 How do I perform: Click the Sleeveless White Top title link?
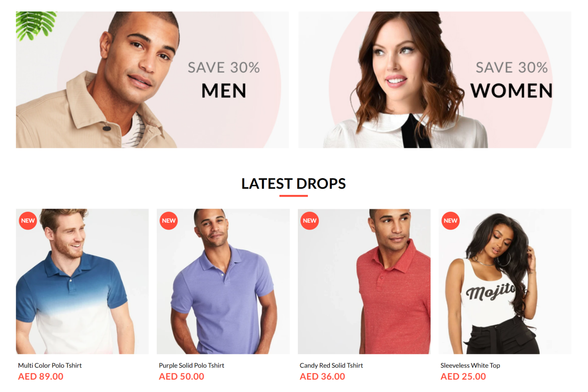(x=470, y=365)
